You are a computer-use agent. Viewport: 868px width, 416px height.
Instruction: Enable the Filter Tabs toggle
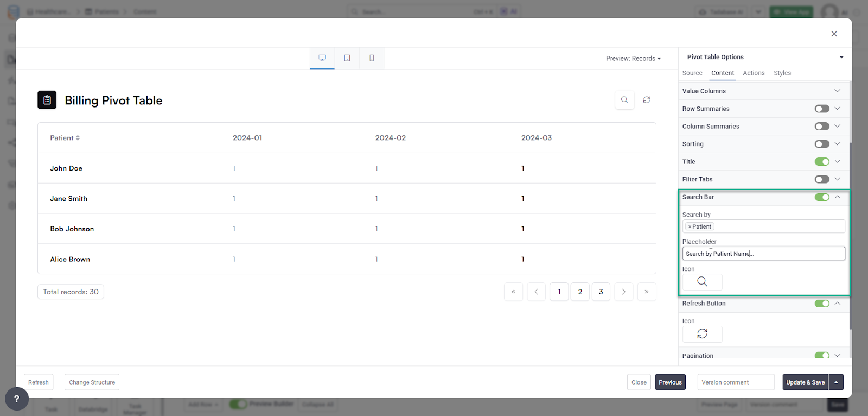click(821, 179)
